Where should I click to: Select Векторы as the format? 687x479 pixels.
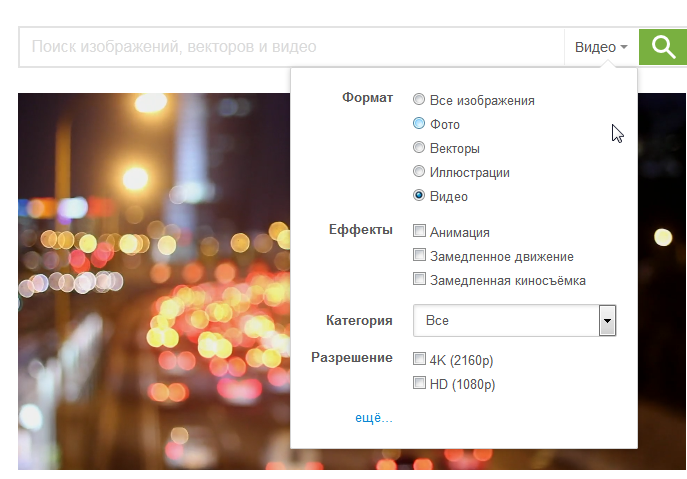(419, 148)
